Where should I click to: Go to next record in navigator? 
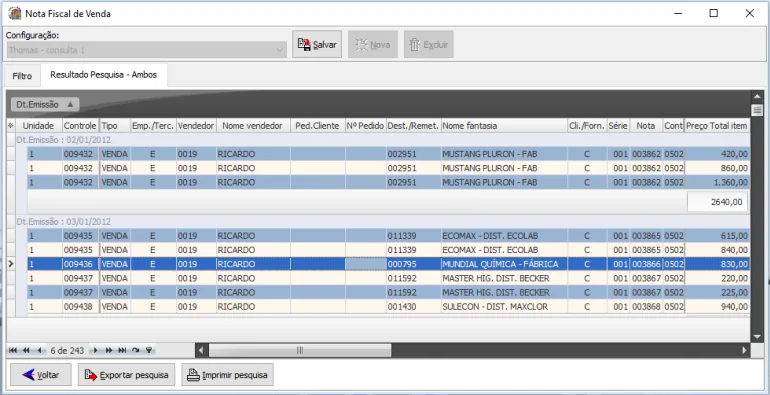coord(95,350)
